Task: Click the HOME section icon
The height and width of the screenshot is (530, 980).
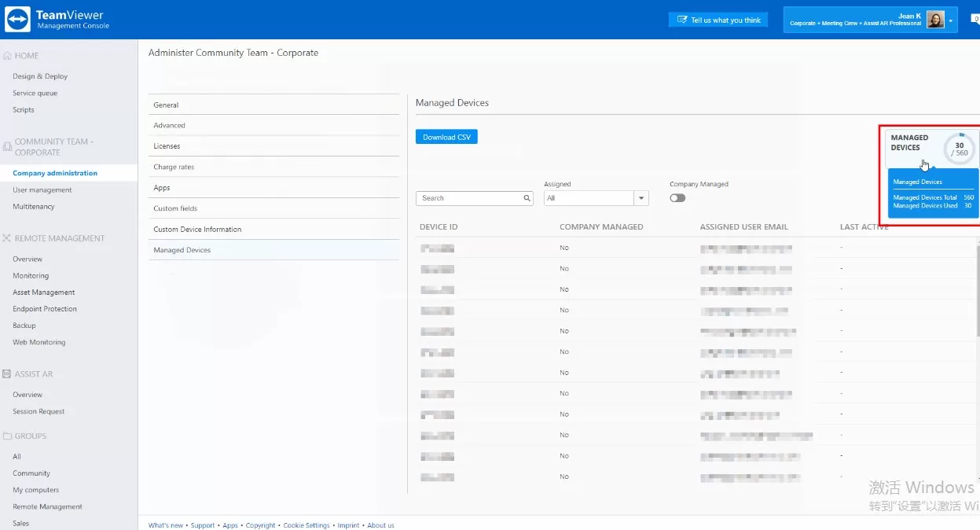Action: 7,56
